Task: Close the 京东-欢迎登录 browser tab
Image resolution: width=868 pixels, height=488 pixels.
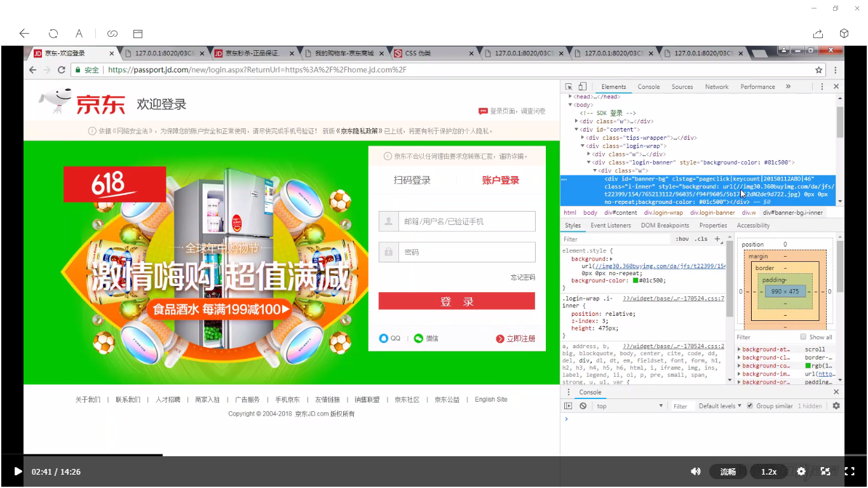Action: coord(112,53)
